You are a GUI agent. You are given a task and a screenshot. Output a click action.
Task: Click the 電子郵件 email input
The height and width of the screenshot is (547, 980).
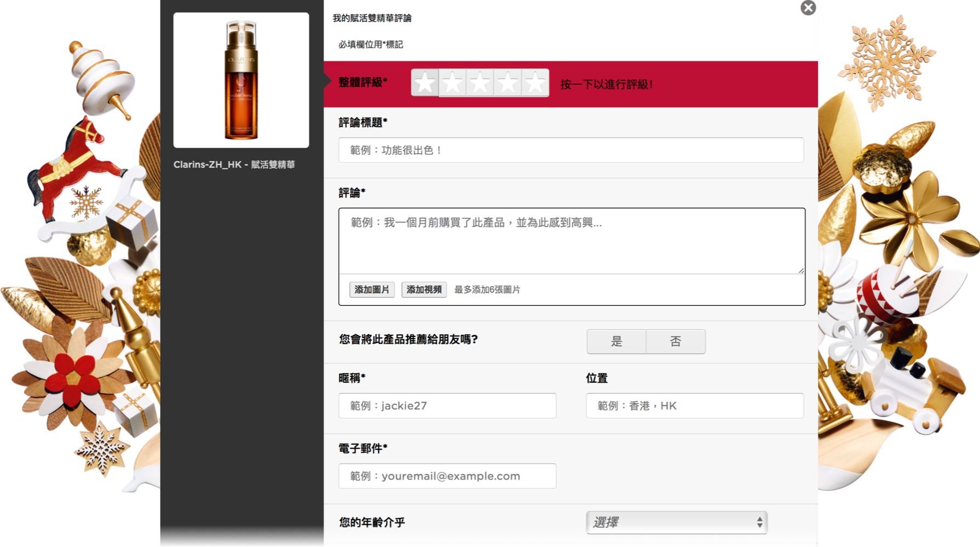(447, 476)
